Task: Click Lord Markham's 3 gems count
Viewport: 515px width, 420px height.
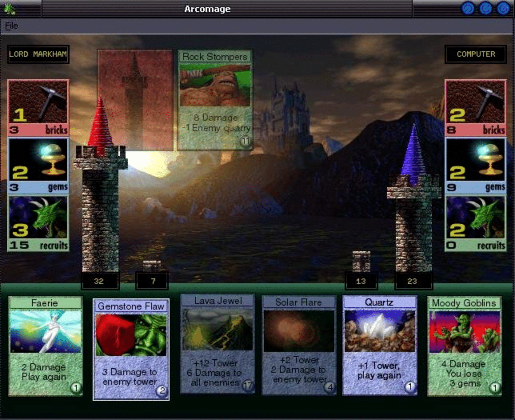Action: (x=14, y=187)
